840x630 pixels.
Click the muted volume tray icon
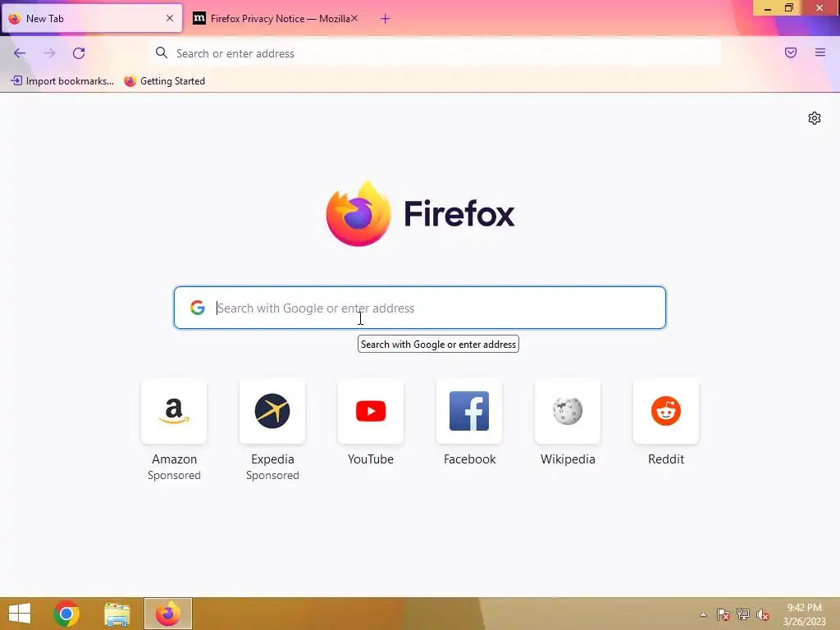pyautogui.click(x=763, y=614)
